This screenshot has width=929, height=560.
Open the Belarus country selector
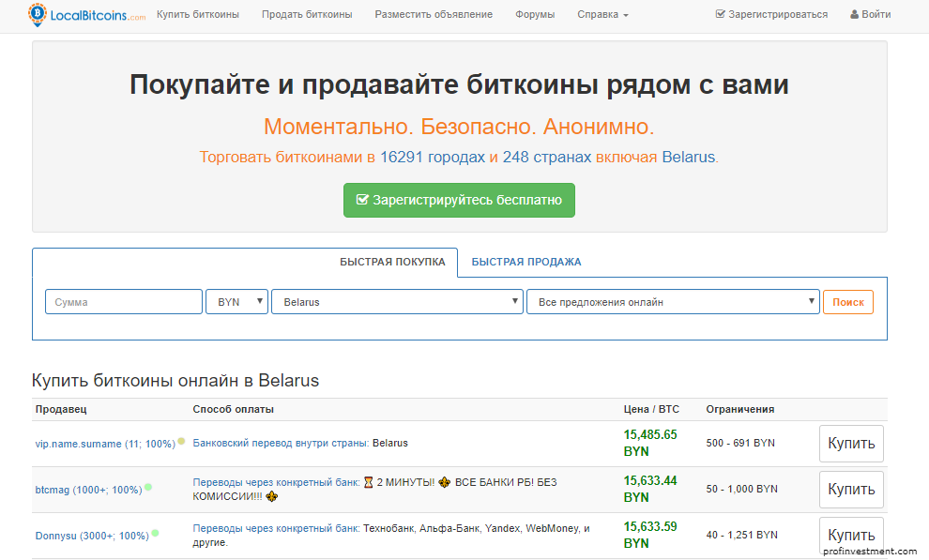pos(397,302)
